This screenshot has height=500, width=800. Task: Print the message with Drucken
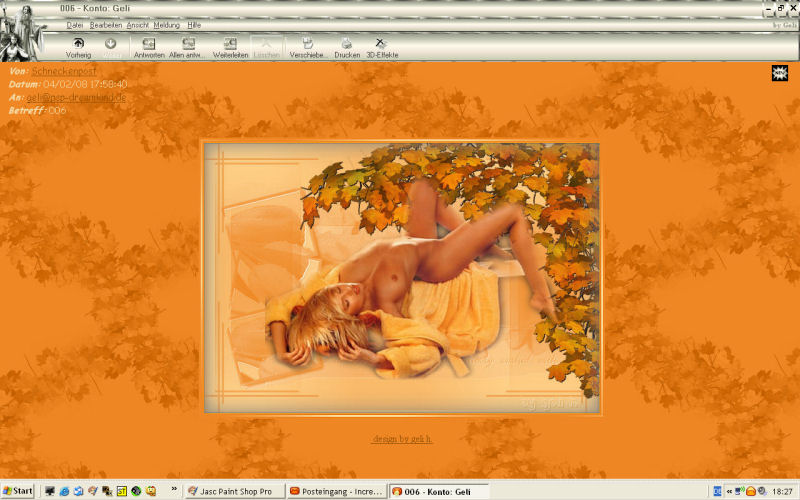click(347, 48)
